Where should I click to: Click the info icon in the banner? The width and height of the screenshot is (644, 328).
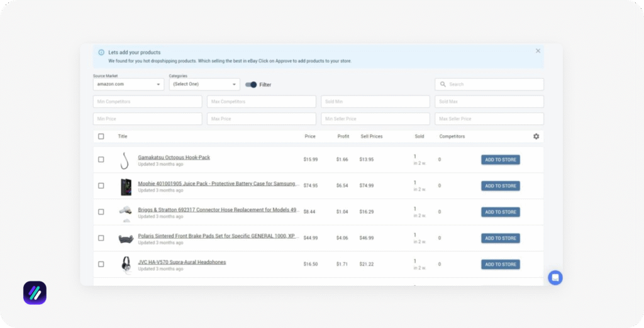tap(101, 53)
